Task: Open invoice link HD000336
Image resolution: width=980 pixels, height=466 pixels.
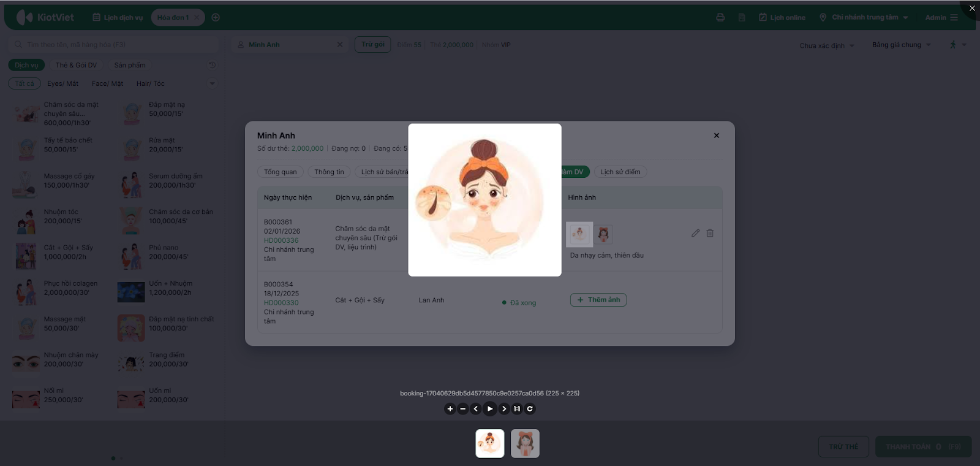Action: [281, 240]
